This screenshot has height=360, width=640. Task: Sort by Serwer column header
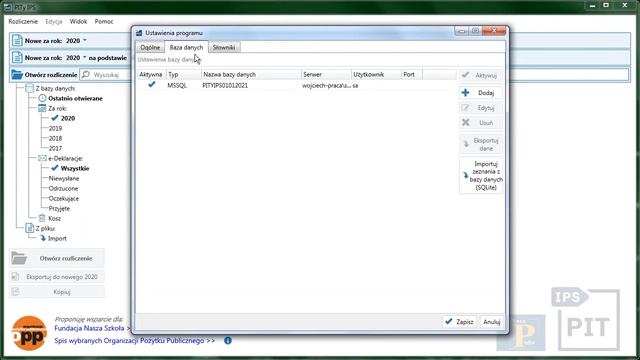tap(326, 75)
